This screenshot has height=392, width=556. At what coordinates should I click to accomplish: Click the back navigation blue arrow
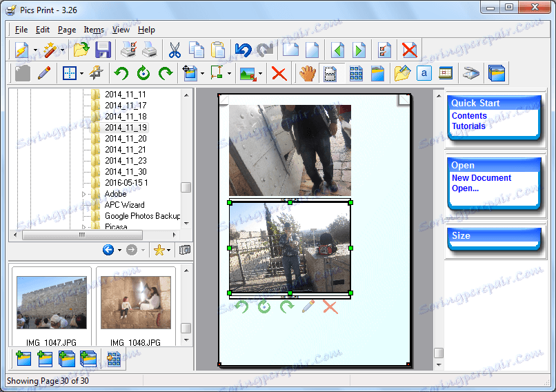tap(108, 250)
